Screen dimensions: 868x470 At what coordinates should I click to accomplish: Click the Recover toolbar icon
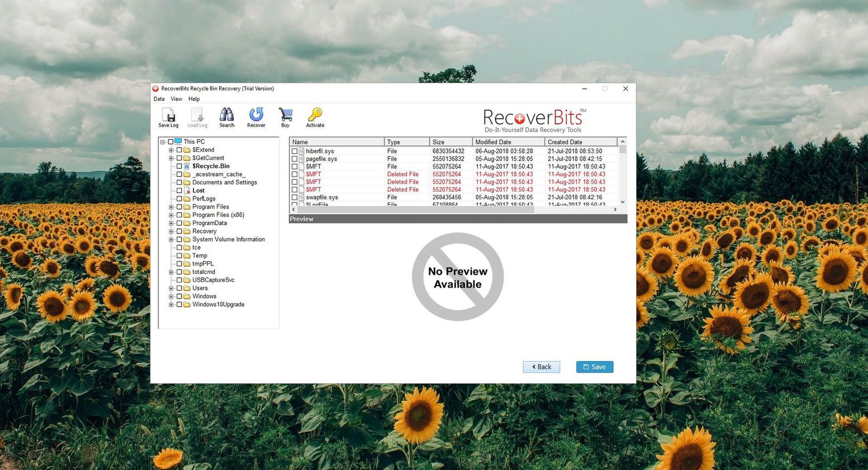click(x=256, y=115)
